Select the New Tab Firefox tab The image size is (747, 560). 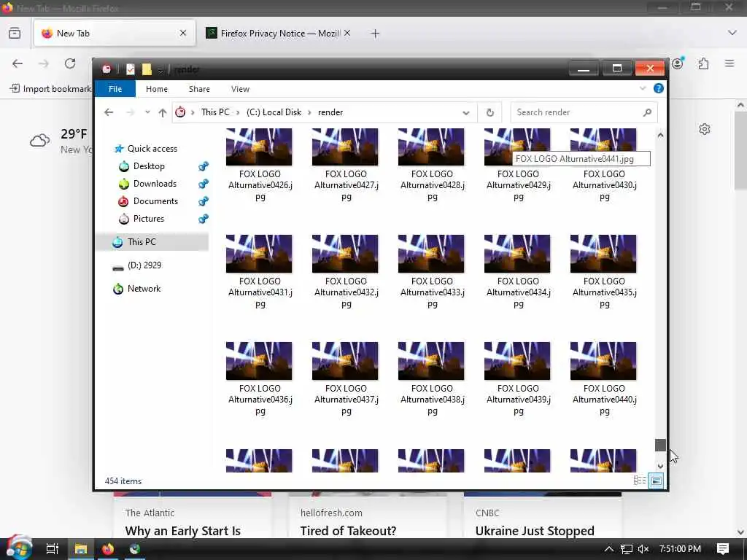point(115,34)
